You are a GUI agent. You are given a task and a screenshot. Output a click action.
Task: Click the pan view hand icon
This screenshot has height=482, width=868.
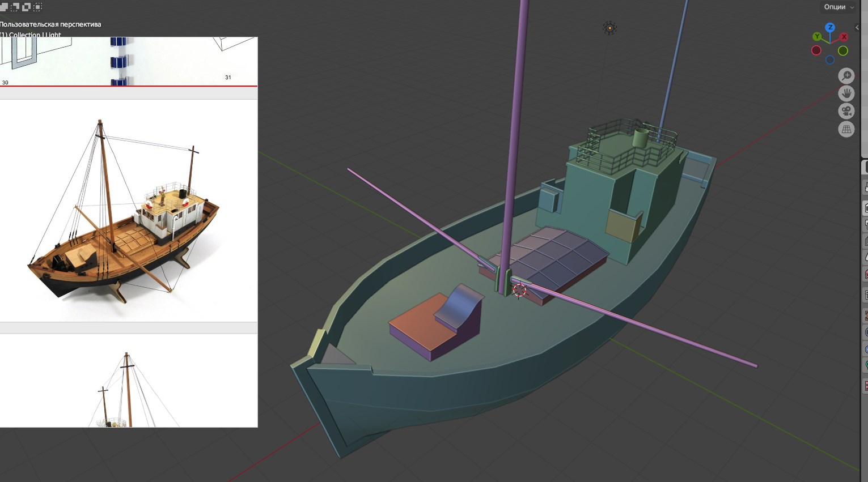(x=846, y=93)
